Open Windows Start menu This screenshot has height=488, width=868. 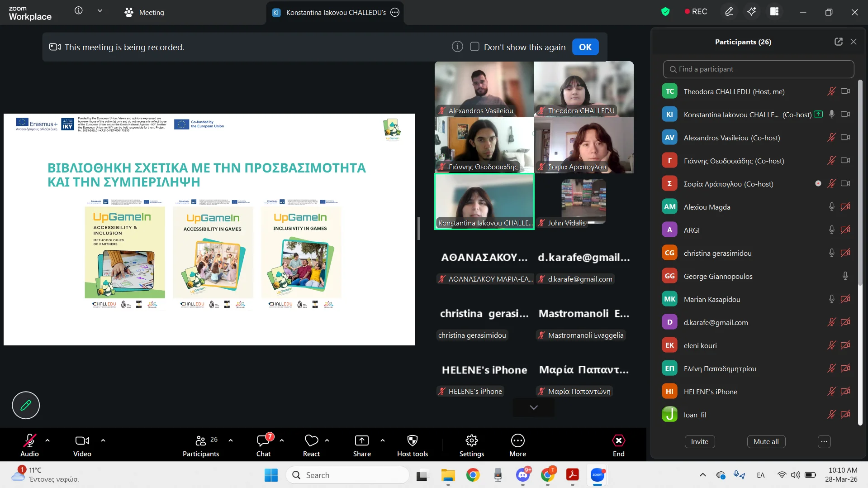[271, 475]
